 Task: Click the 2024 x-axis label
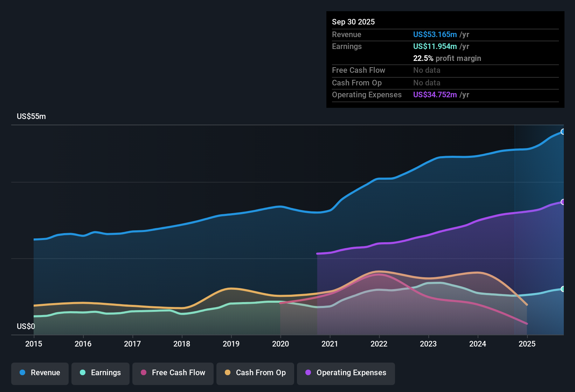click(478, 344)
